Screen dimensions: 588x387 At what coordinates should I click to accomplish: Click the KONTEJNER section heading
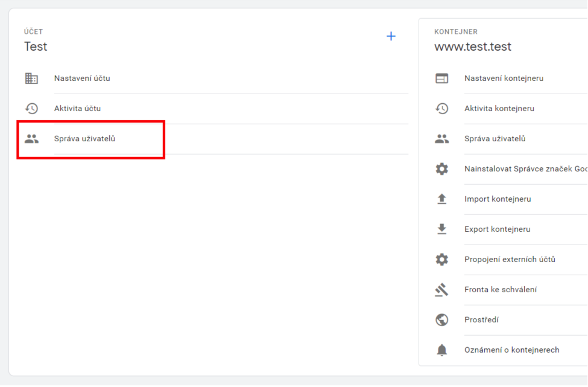tap(456, 31)
